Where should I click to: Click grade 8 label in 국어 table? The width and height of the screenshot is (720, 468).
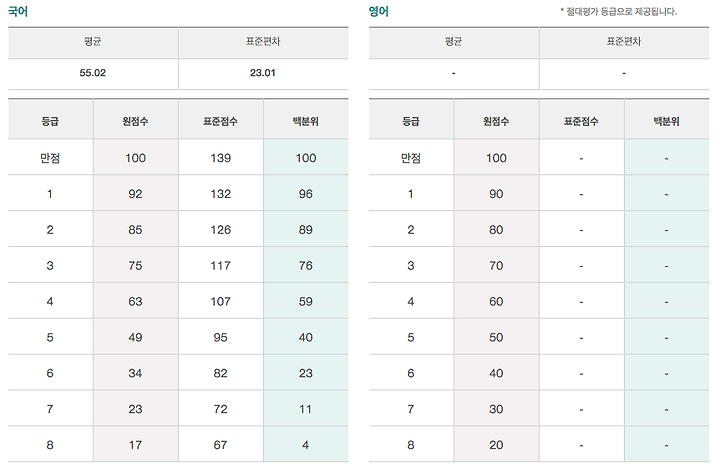[50, 445]
